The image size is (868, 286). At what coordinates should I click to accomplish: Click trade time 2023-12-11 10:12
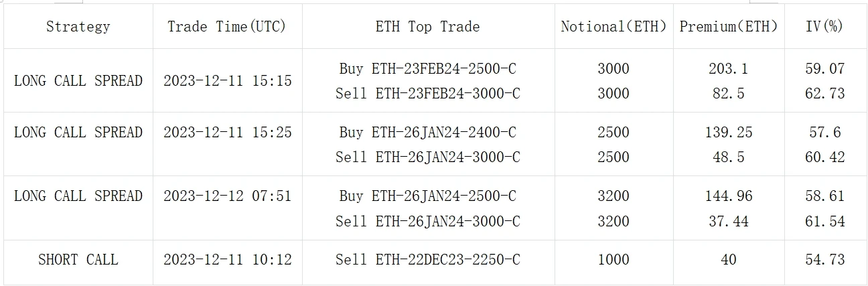click(x=227, y=259)
